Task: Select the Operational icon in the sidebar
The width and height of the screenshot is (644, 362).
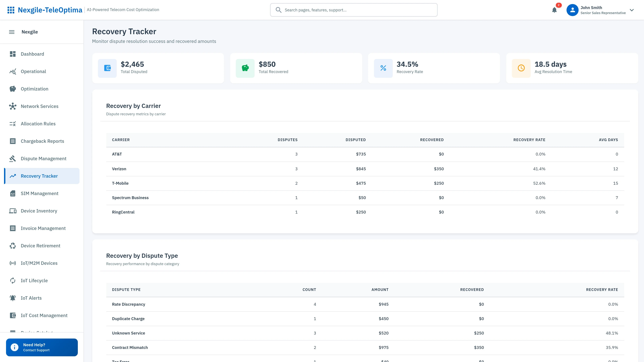Action: pyautogui.click(x=13, y=71)
